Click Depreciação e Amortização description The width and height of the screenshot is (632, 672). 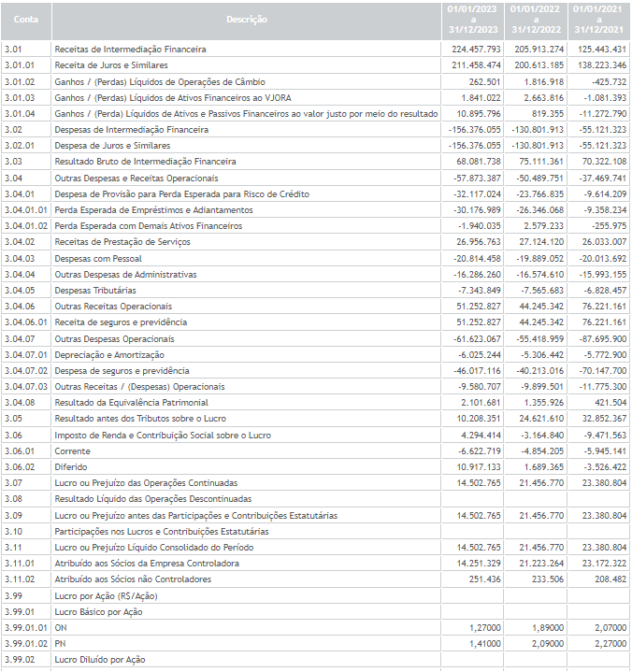(108, 355)
